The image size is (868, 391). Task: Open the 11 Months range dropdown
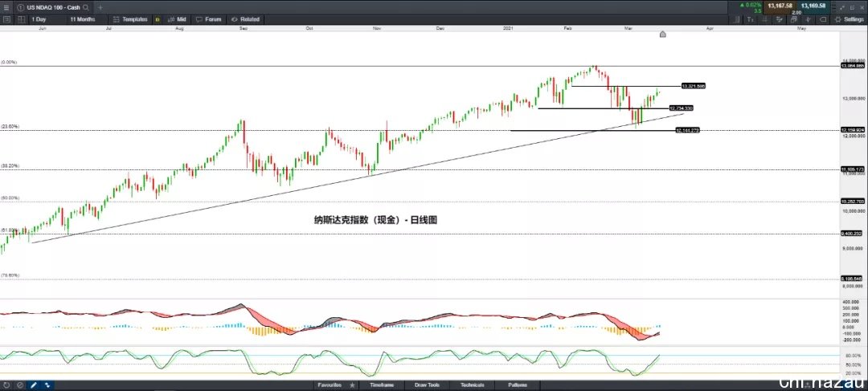83,19
